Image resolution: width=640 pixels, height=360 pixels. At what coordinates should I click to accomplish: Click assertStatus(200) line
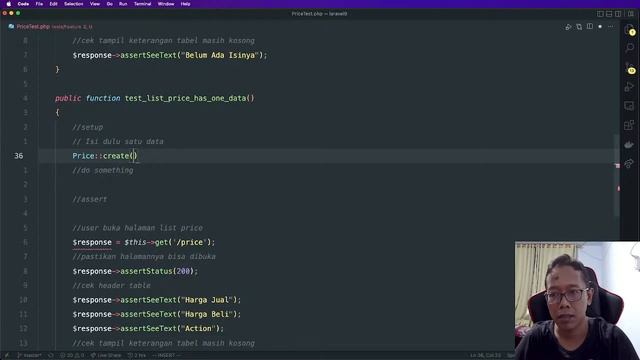[135, 271]
